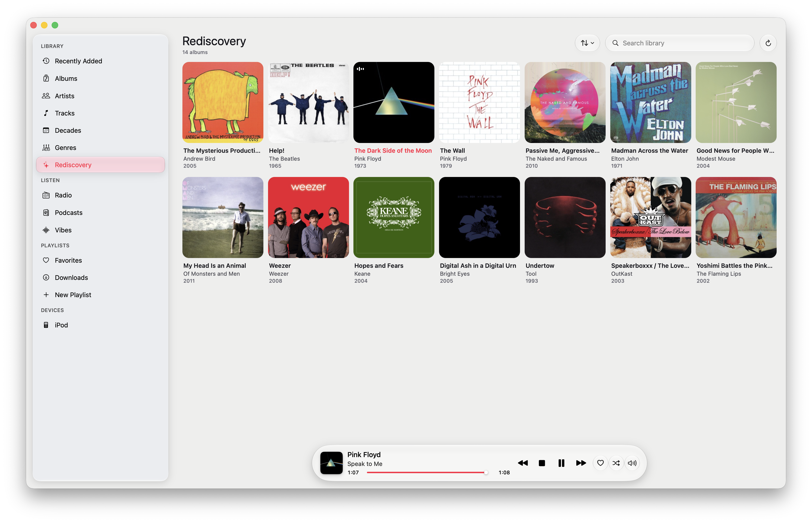Open Hopes and Fears album cover
Screen dimensions: 812x523
[x=394, y=217]
